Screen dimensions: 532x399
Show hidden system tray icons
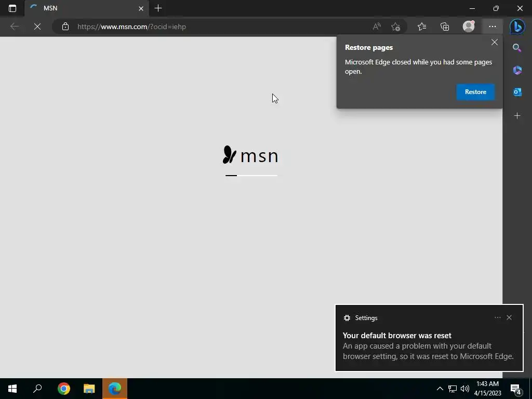click(x=440, y=389)
